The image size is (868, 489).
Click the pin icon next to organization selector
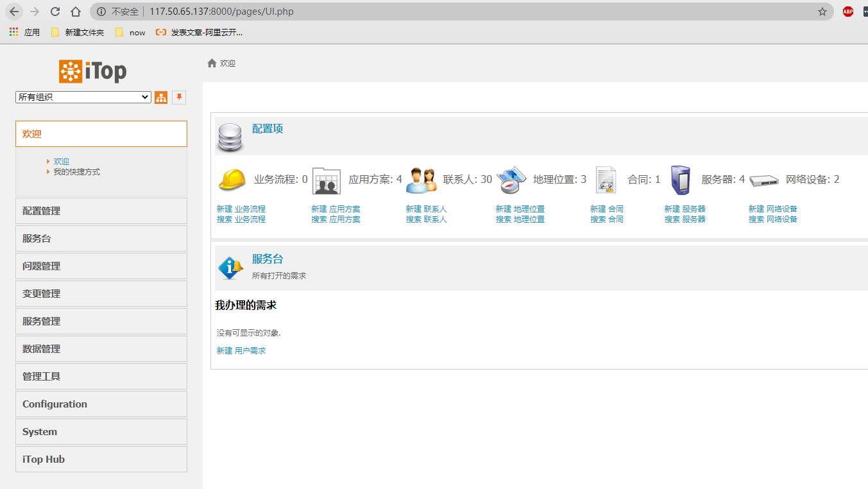pos(179,97)
